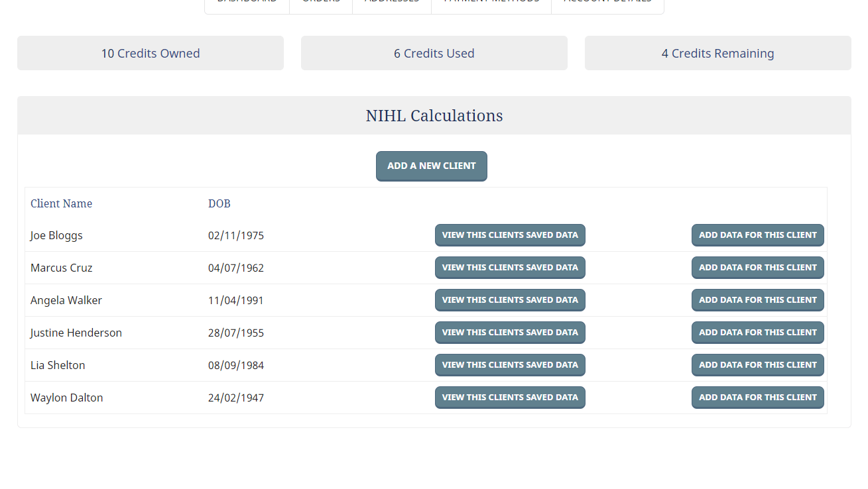
Task: View saved data for Angela Walker
Action: pyautogui.click(x=509, y=300)
